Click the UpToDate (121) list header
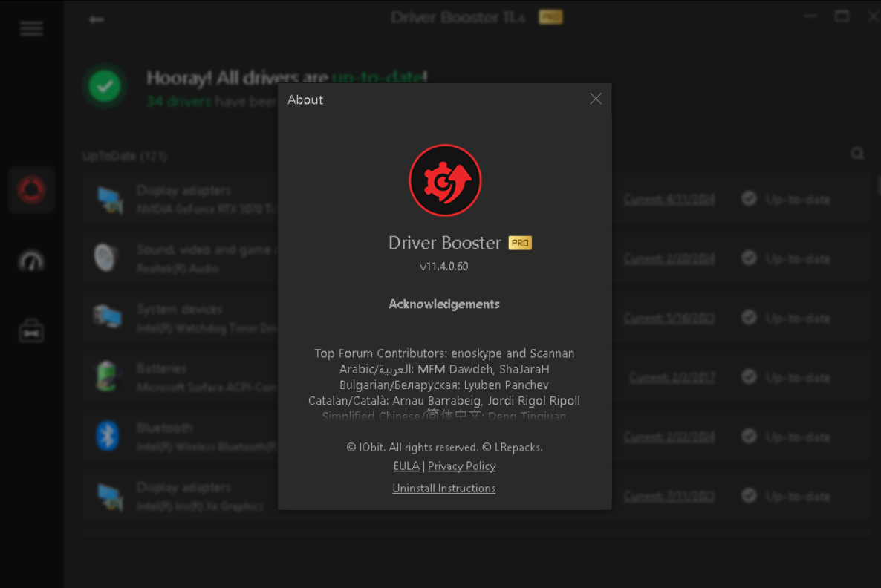881x588 pixels. pyautogui.click(x=125, y=156)
